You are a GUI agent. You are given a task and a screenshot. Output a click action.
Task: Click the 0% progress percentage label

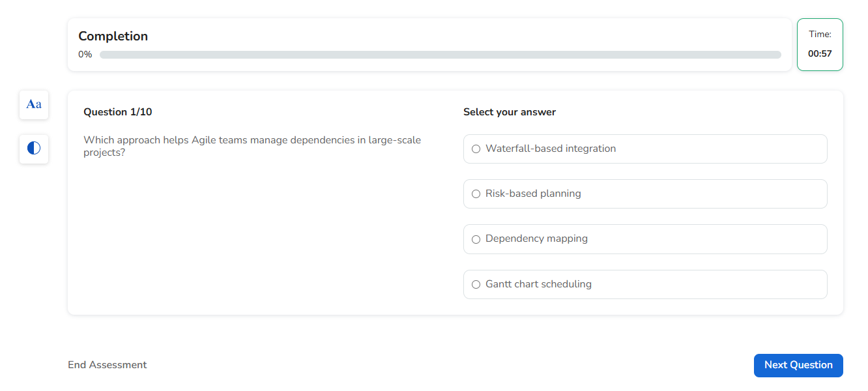click(85, 55)
